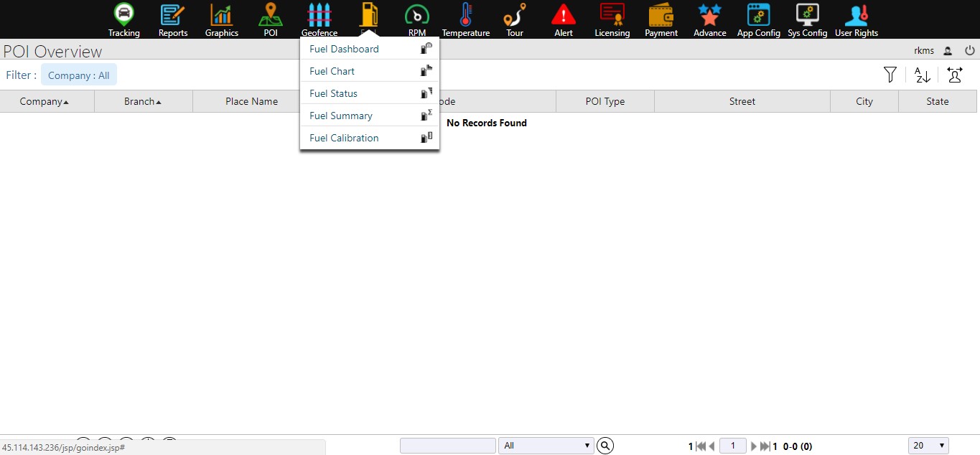
Task: Click the search text input field
Action: point(448,446)
